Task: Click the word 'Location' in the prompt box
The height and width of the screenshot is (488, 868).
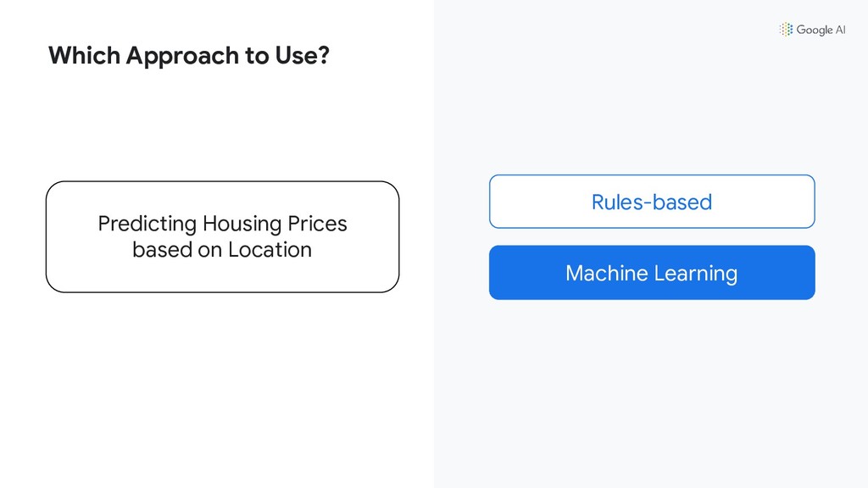Action: pos(270,250)
